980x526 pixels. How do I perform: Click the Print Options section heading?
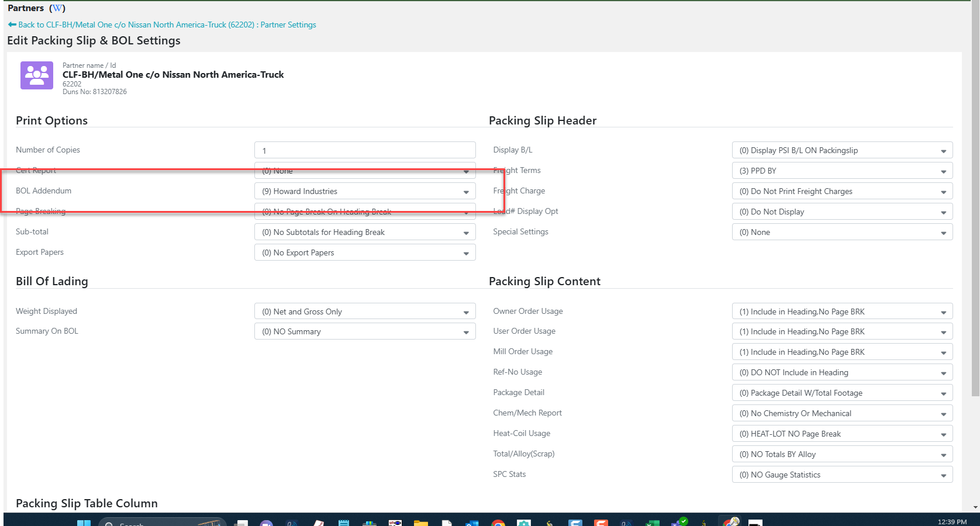52,120
